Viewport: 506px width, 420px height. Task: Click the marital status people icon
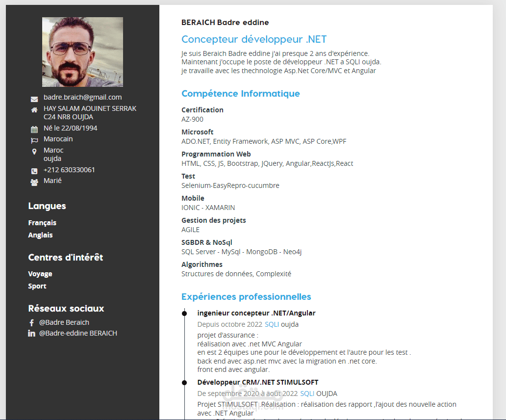click(34, 183)
